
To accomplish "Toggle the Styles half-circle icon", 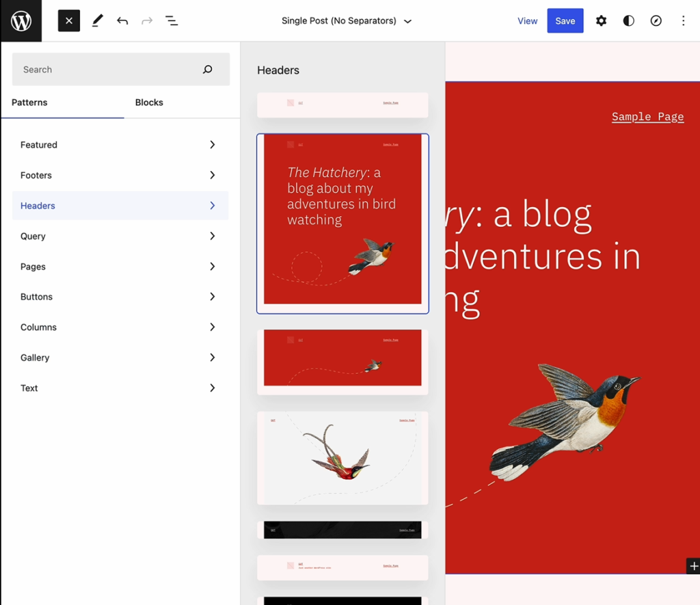I will (x=628, y=21).
